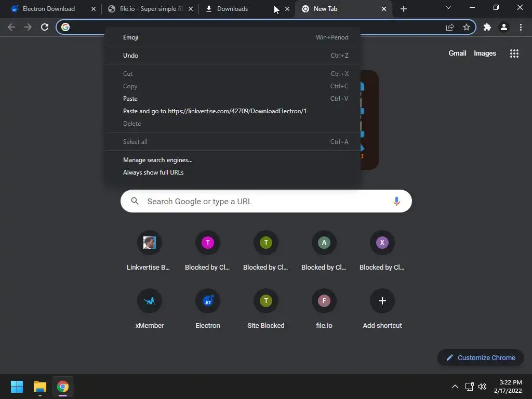Open the Electron shortcut tile
This screenshot has width=532, height=399.
point(208,310)
